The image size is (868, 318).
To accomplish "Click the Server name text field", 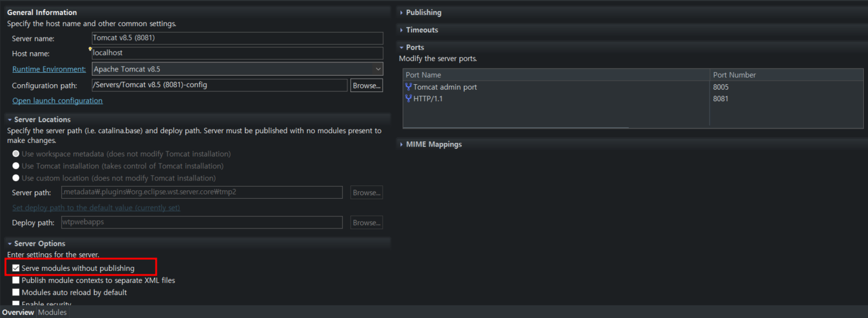I will click(237, 38).
